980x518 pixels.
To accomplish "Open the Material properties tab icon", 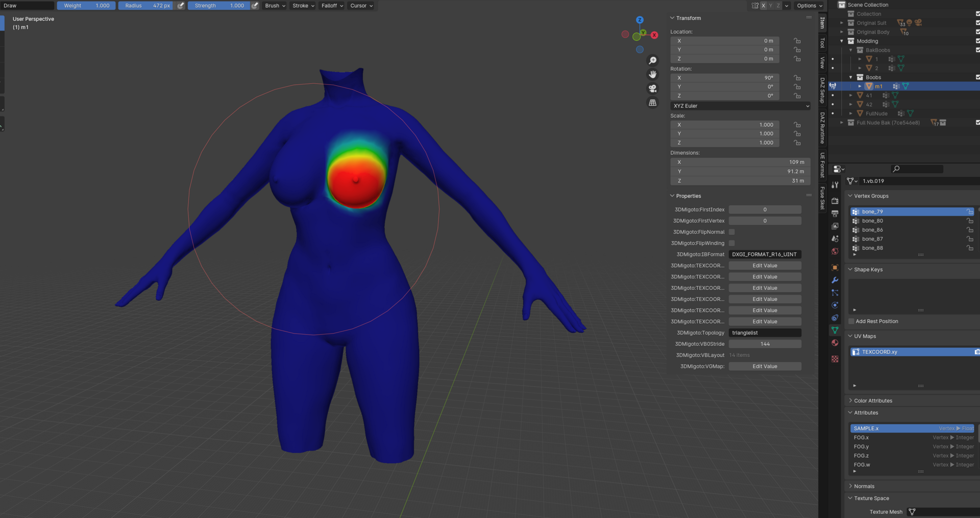I will [x=835, y=343].
